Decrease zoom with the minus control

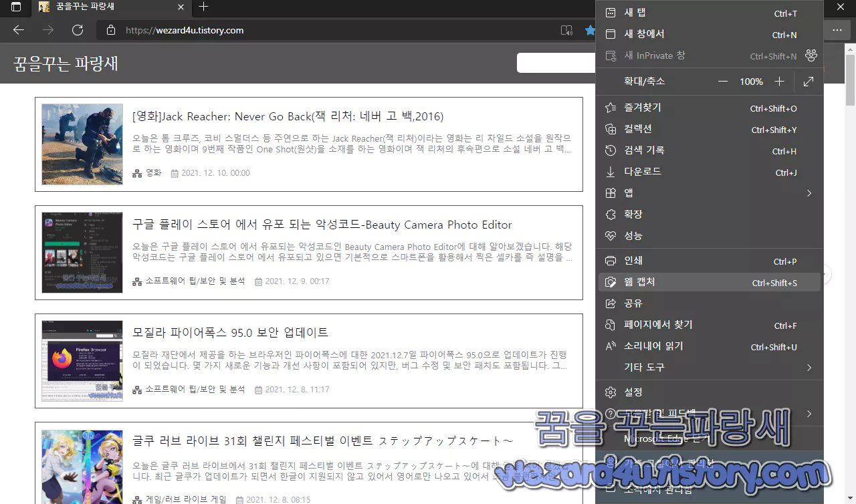pos(722,81)
